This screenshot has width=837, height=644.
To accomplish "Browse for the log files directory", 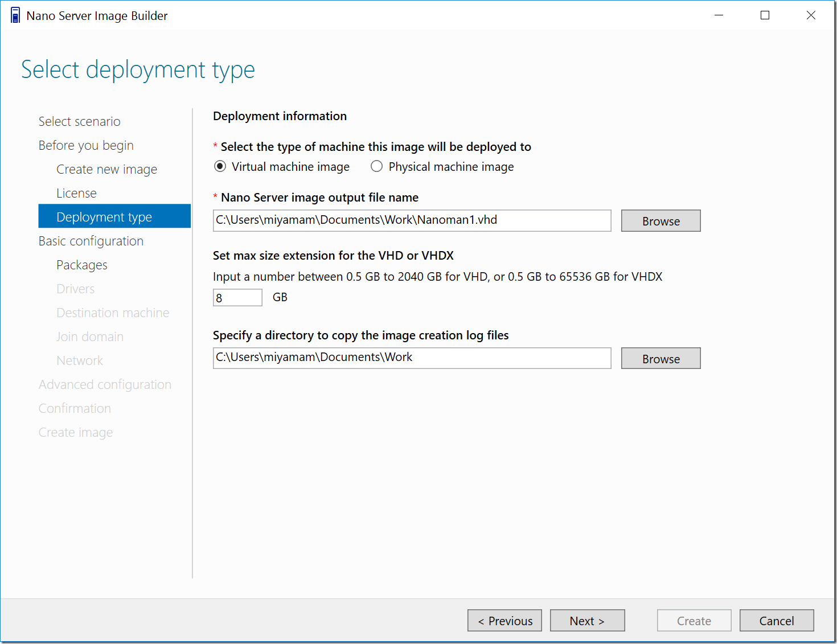I will coord(660,358).
